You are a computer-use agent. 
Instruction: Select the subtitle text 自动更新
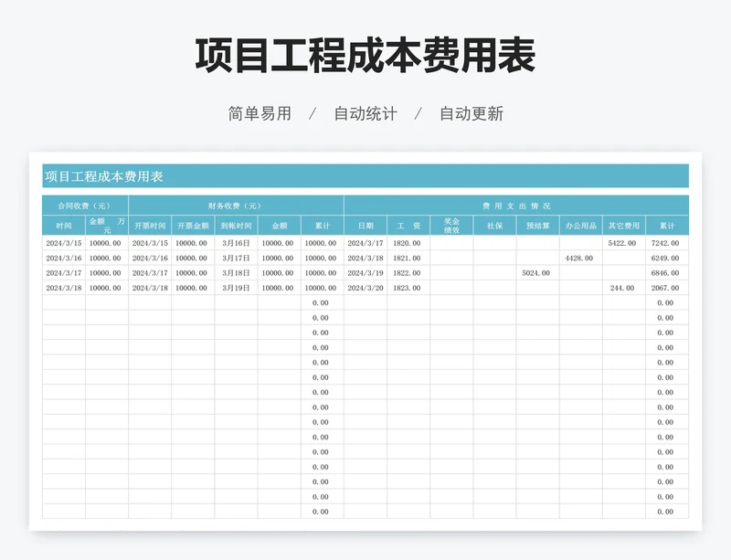(471, 114)
